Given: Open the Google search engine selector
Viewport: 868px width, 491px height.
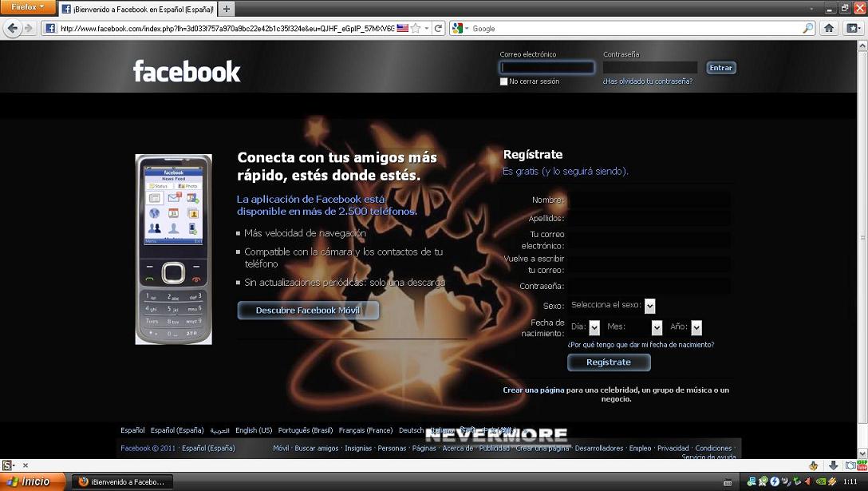Looking at the screenshot, I should (x=460, y=28).
